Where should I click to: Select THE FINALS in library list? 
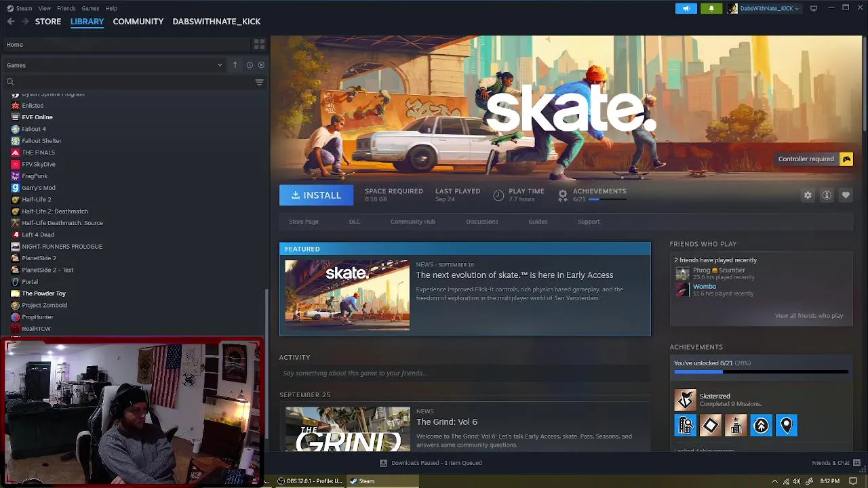38,152
